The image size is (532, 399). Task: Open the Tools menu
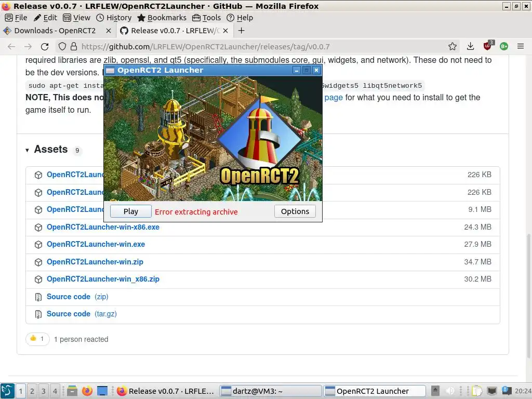click(x=207, y=18)
